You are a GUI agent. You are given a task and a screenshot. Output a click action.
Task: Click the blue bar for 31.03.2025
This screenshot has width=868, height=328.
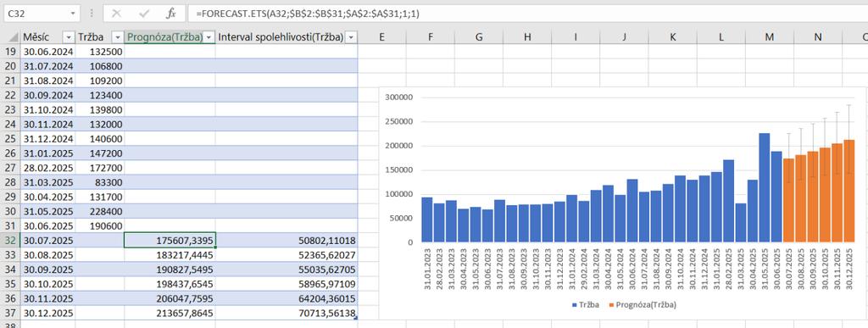(x=741, y=222)
